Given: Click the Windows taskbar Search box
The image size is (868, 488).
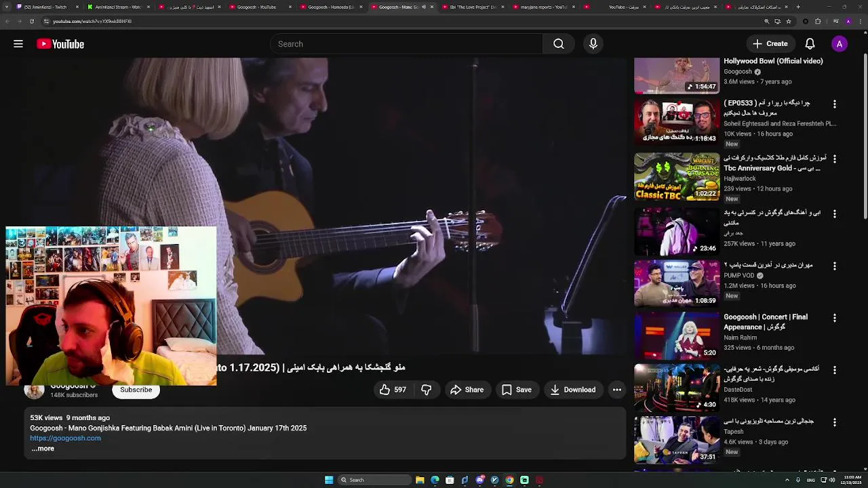Looking at the screenshot, I should point(374,480).
